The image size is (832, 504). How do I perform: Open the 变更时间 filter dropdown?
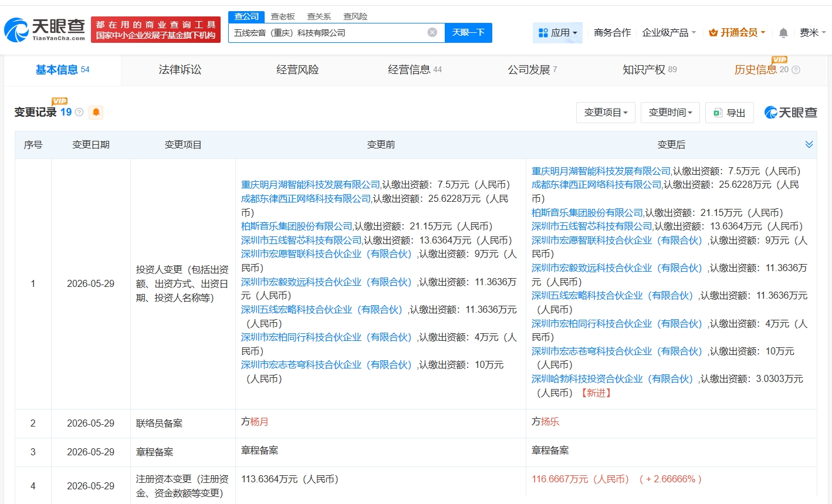point(671,113)
